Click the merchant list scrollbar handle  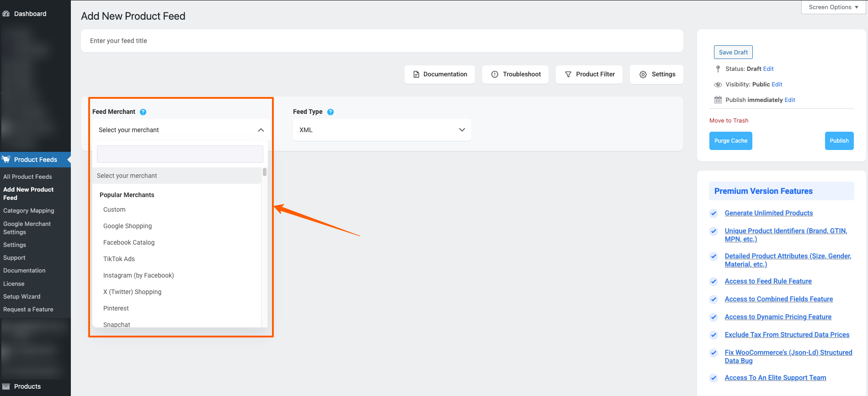(x=265, y=172)
